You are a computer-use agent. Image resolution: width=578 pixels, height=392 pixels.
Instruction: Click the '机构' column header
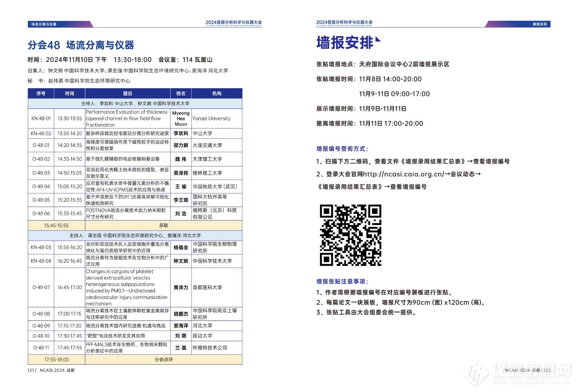click(217, 94)
